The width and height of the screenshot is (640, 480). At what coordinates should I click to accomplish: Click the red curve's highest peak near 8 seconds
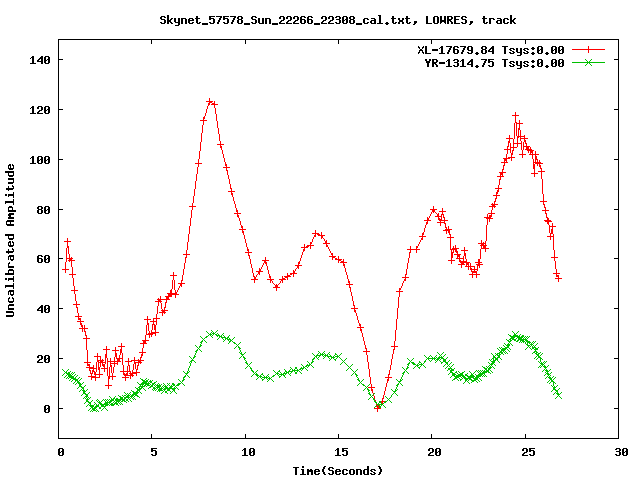210,101
